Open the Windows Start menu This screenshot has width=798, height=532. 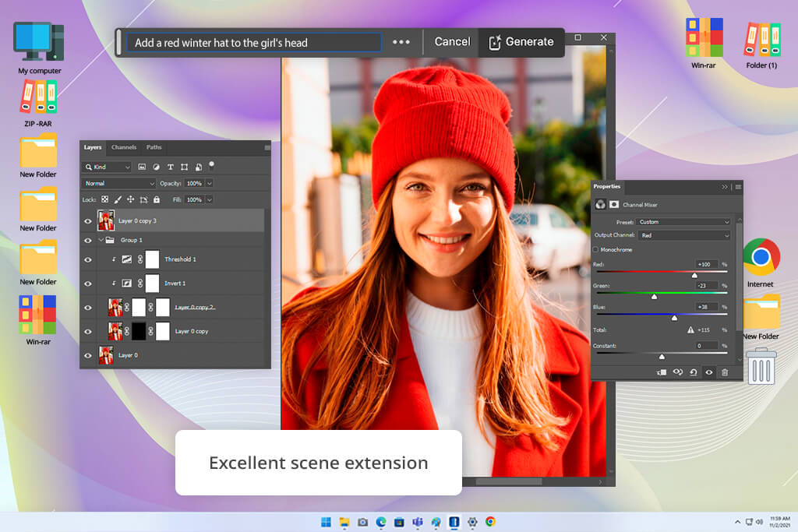[326, 522]
